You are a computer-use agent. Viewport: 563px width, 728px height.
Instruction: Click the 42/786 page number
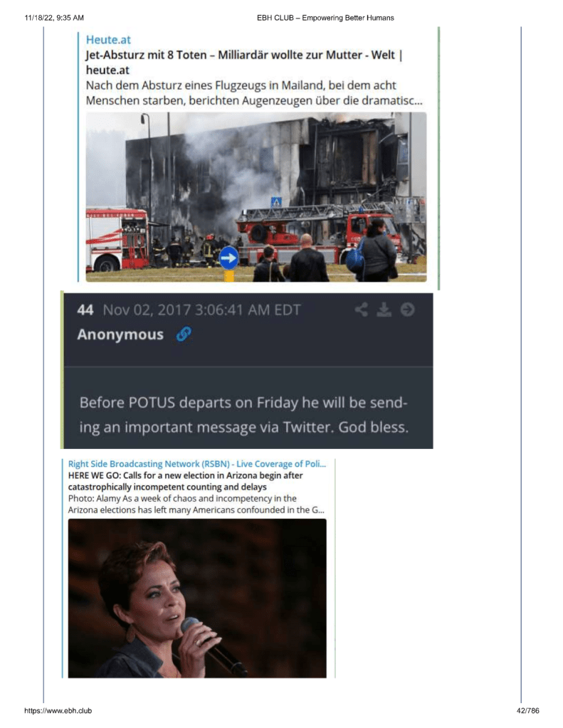coord(527,710)
